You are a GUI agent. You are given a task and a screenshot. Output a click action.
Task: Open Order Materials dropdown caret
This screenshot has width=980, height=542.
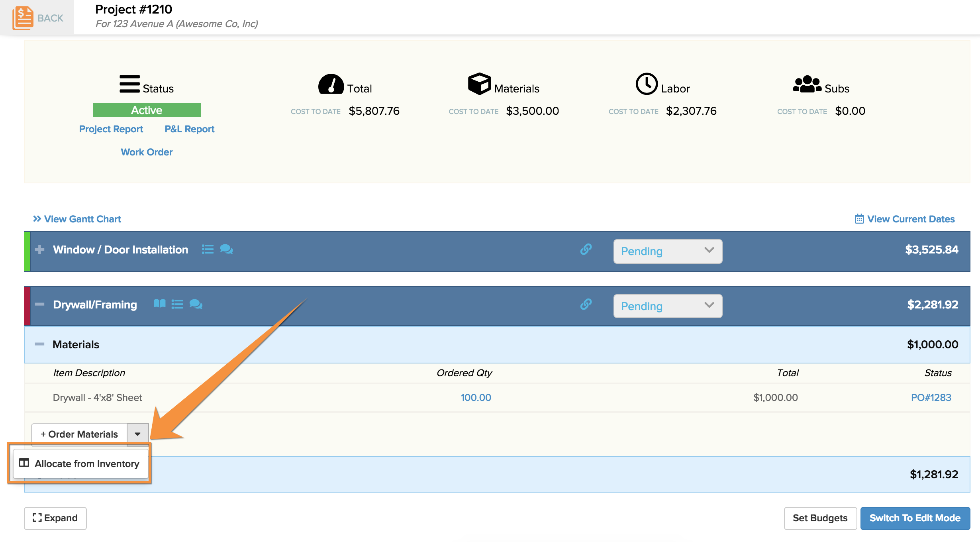coord(137,434)
